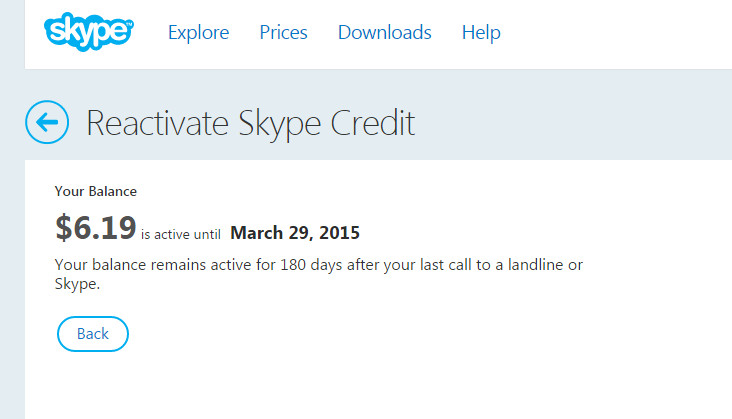
Task: Click the circular back arrow icon
Action: [47, 123]
